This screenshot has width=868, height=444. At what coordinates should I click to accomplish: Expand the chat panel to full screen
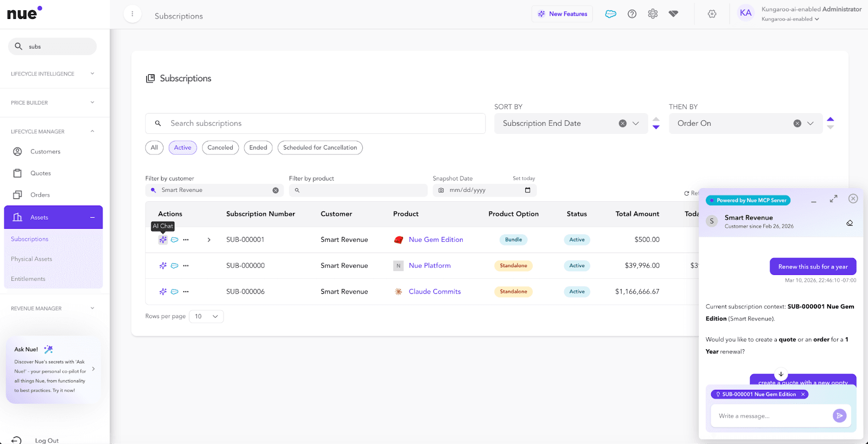point(833,199)
